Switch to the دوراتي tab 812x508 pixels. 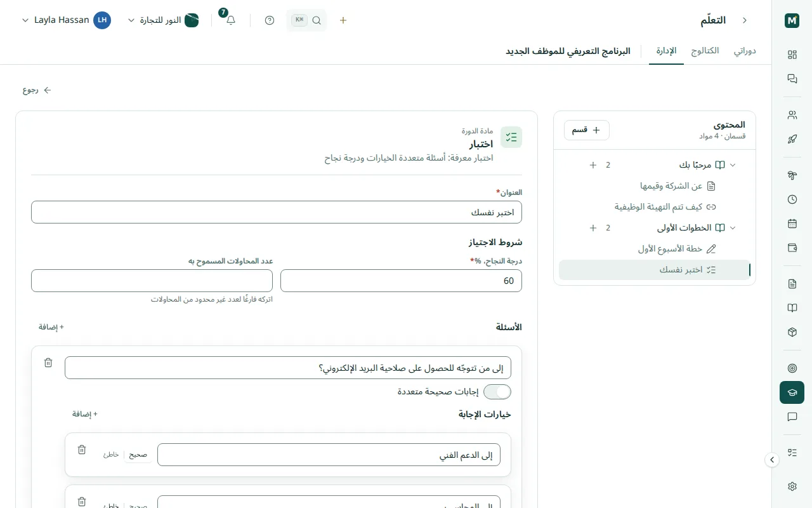pos(745,51)
